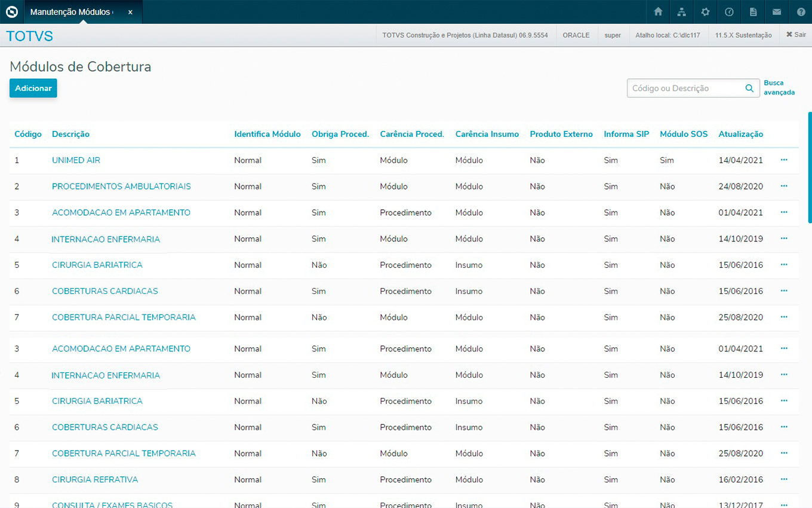Click the help question mark icon
Viewport: 812px width, 508px height.
[801, 12]
